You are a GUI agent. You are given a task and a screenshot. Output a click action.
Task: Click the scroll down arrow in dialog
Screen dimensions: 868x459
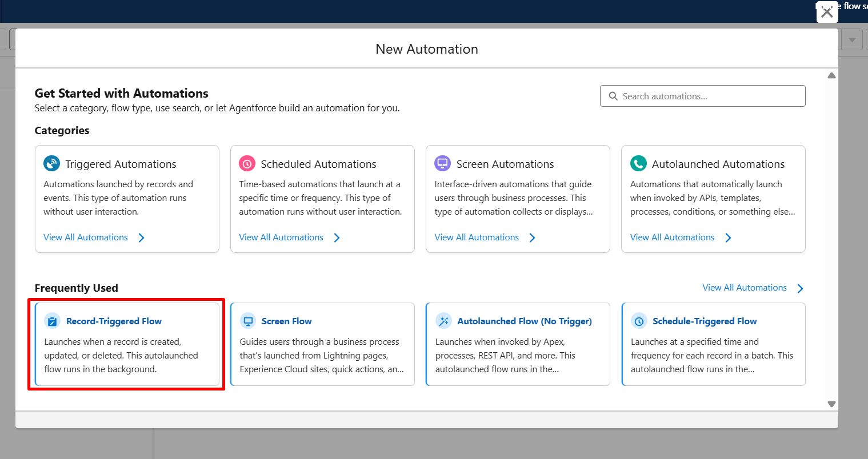(832, 404)
